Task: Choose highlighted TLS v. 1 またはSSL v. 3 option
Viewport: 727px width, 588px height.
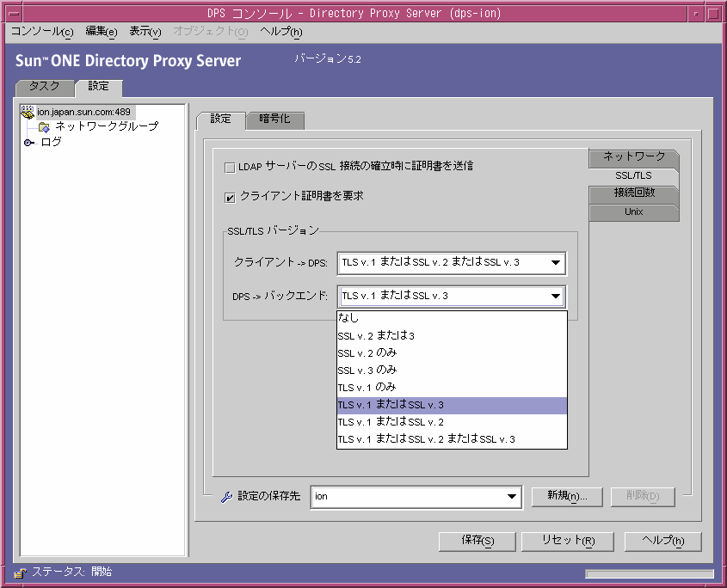Action: pos(452,405)
